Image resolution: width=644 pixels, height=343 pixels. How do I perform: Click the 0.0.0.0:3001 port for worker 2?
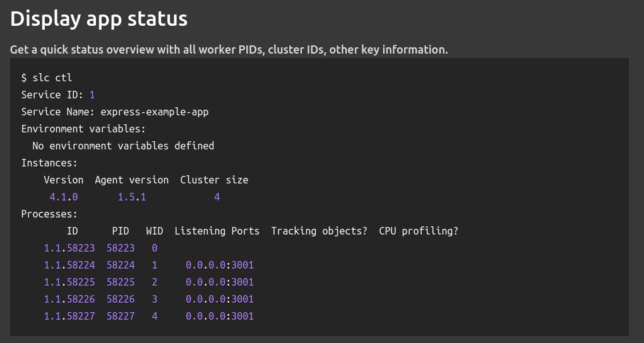[220, 282]
